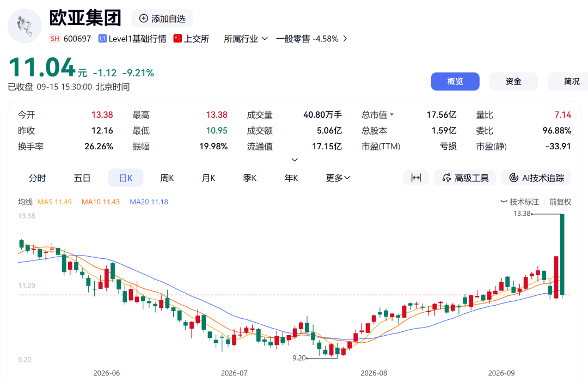The width and height of the screenshot is (588, 382).
Task: Click the 流通值 value 17.15亿
Action: (x=327, y=147)
